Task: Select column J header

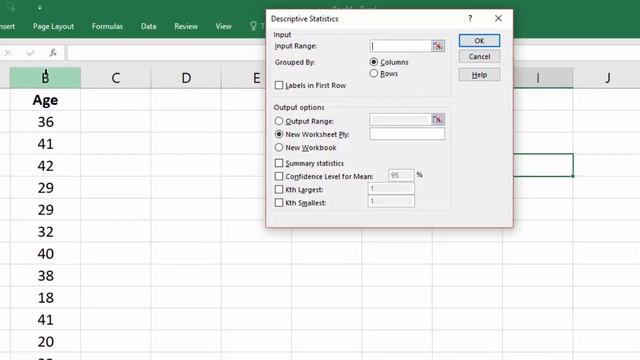Action: (x=608, y=78)
